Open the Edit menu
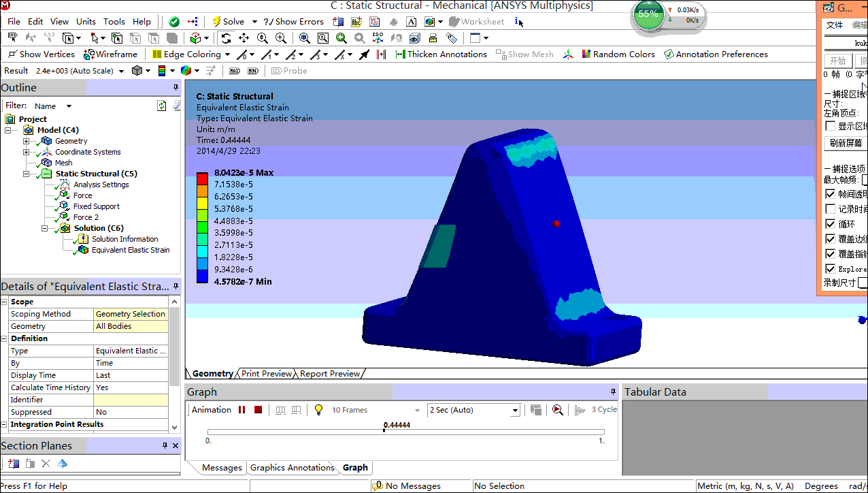This screenshot has height=493, width=868. (35, 22)
